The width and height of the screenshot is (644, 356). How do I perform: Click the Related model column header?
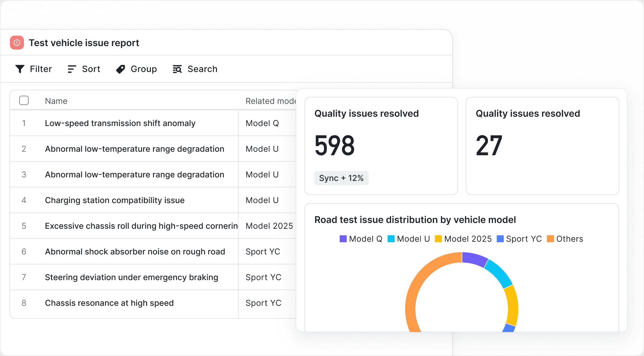(x=271, y=101)
